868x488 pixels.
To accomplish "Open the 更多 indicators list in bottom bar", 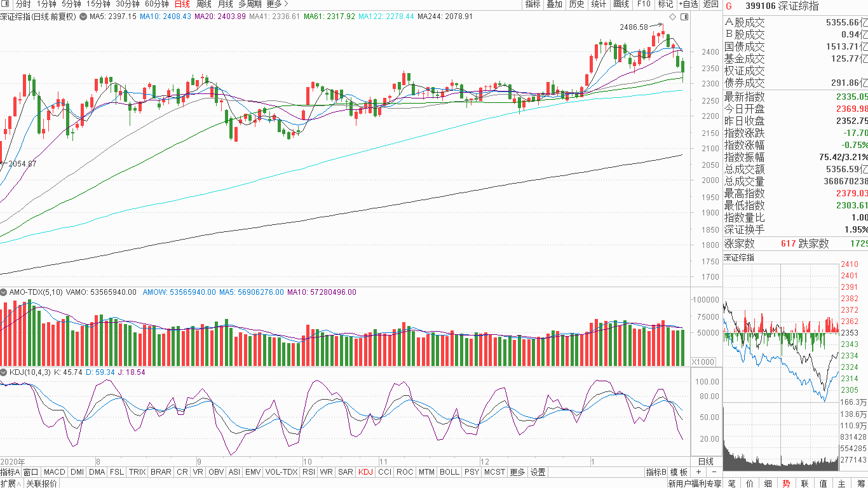I will [517, 472].
